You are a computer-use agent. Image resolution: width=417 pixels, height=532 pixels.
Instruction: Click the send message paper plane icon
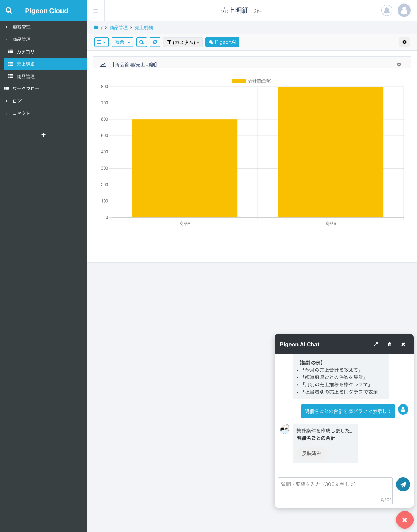(403, 484)
